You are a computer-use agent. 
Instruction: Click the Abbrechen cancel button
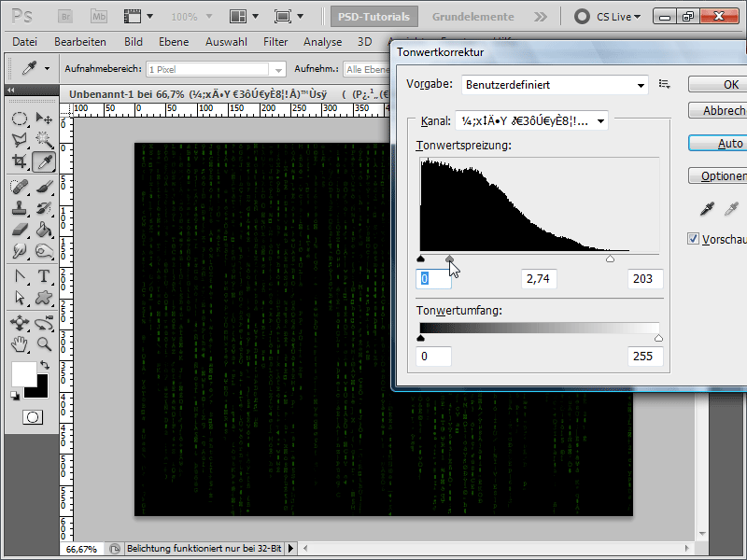coord(717,110)
